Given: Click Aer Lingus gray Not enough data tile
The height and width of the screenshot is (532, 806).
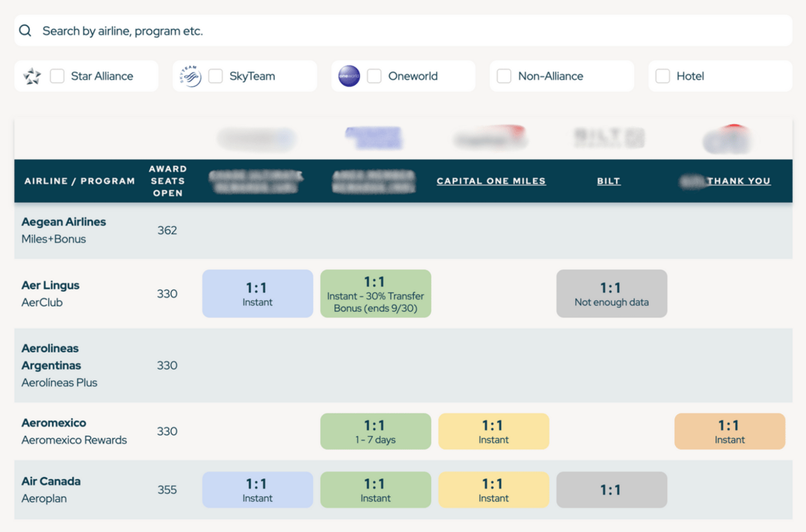Looking at the screenshot, I should [612, 293].
